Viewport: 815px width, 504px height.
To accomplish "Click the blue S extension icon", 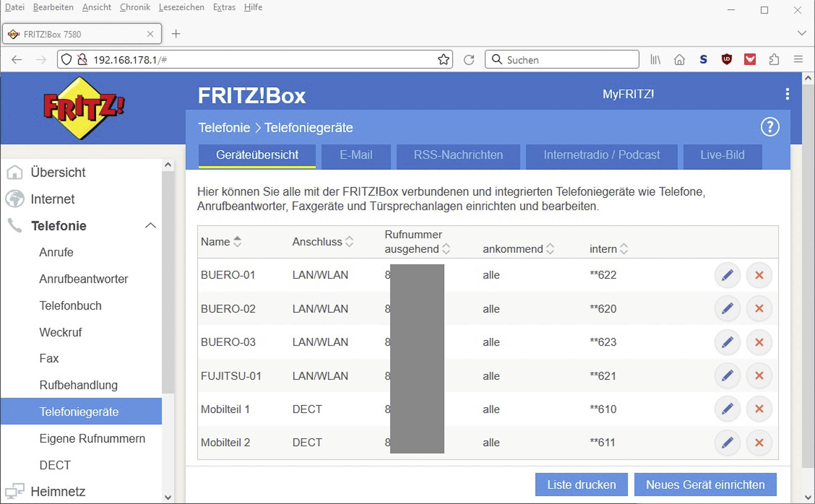I will click(x=703, y=60).
